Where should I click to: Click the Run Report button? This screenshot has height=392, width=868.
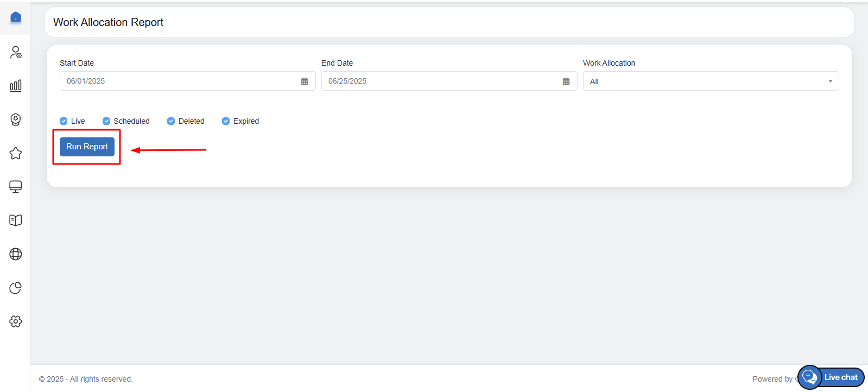point(87,147)
